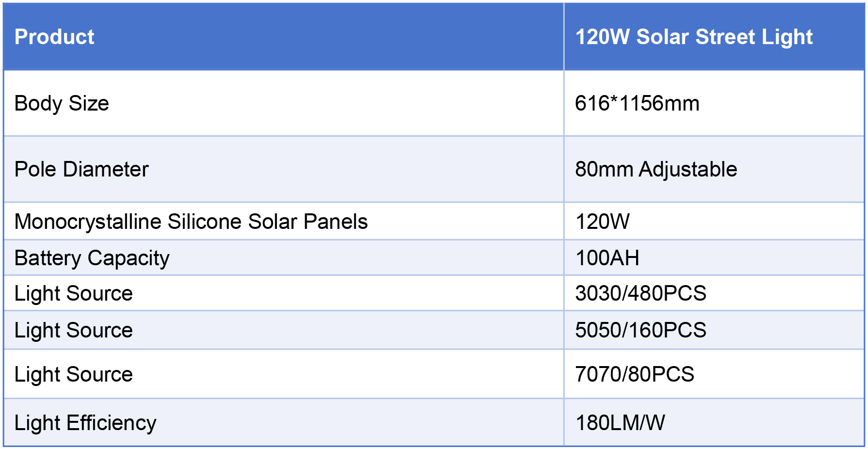Image resolution: width=868 pixels, height=449 pixels.
Task: Click the word Adjustable in Pole Diameter row
Action: pyautogui.click(x=688, y=169)
